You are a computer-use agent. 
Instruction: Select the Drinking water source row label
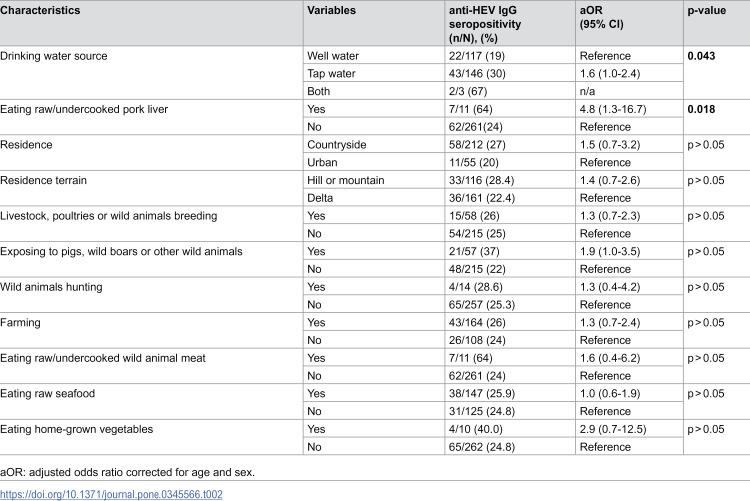click(x=54, y=56)
